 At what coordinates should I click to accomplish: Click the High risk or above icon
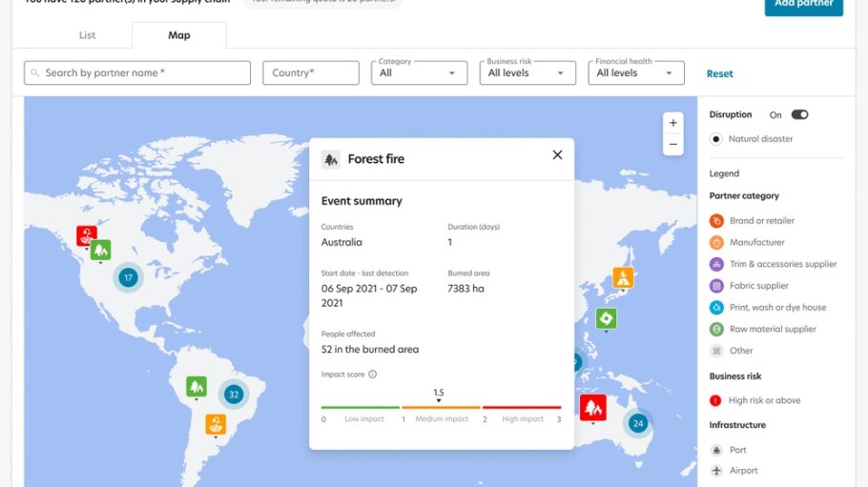pos(715,400)
